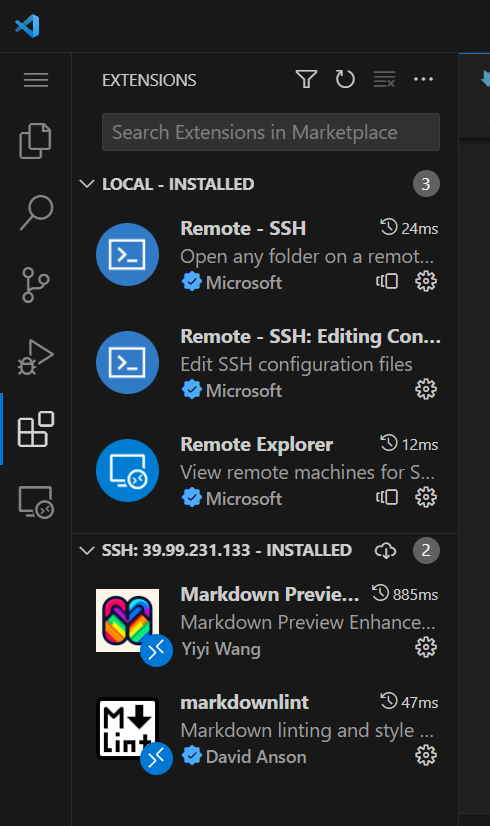Toggle the sync icon on Remote Explorer extension
The image size is (490, 826).
[387, 497]
